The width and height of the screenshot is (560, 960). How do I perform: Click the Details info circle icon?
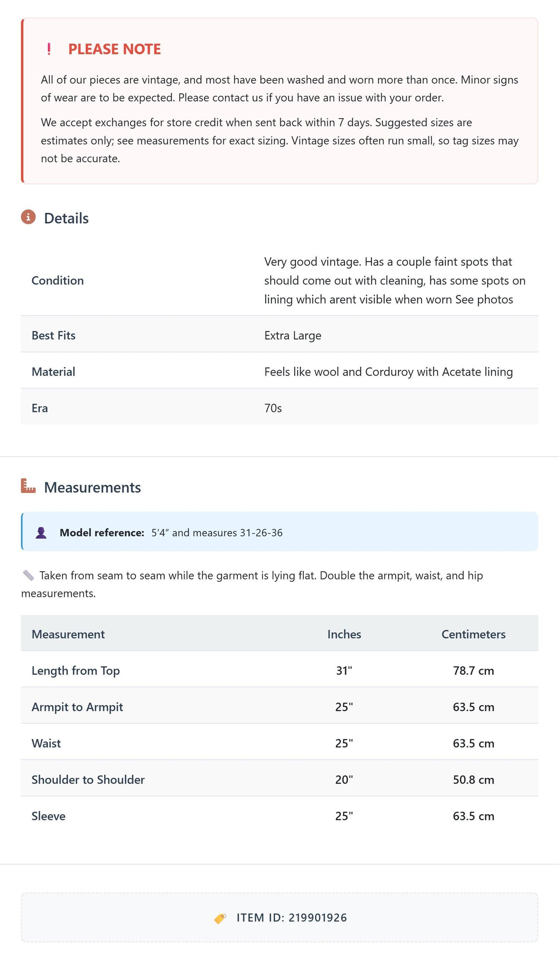(28, 217)
